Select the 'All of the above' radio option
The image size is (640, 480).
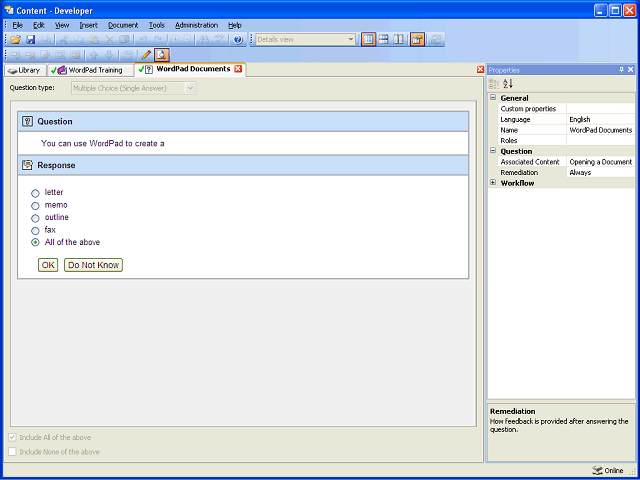click(36, 242)
